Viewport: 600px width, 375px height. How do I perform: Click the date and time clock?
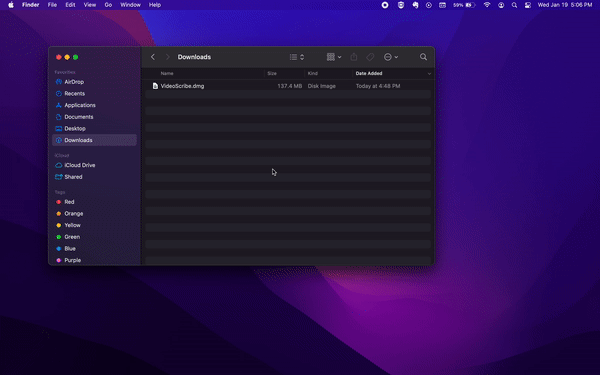point(565,5)
